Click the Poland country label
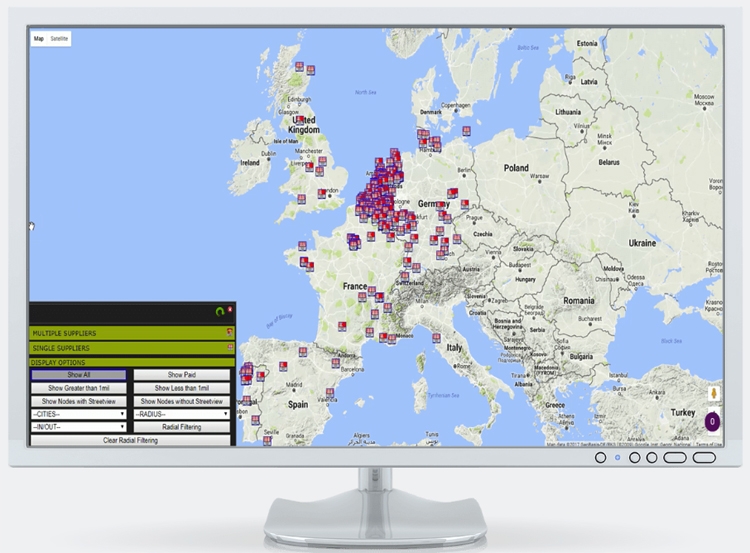Screen dimensions: 750x553 516,168
